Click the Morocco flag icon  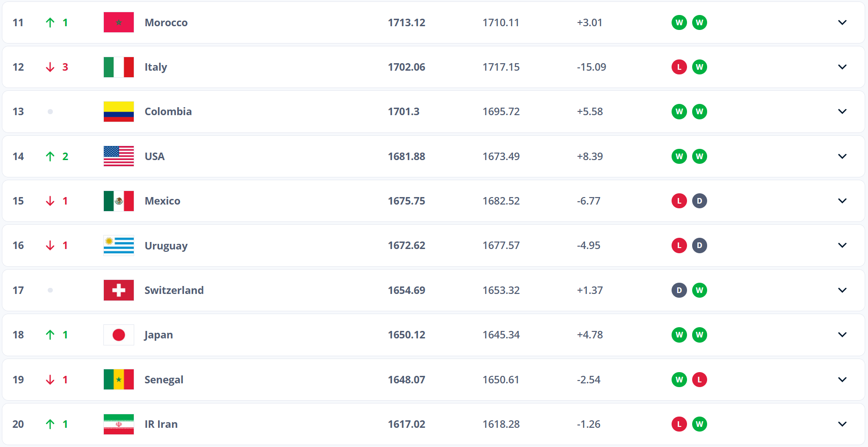tap(118, 22)
